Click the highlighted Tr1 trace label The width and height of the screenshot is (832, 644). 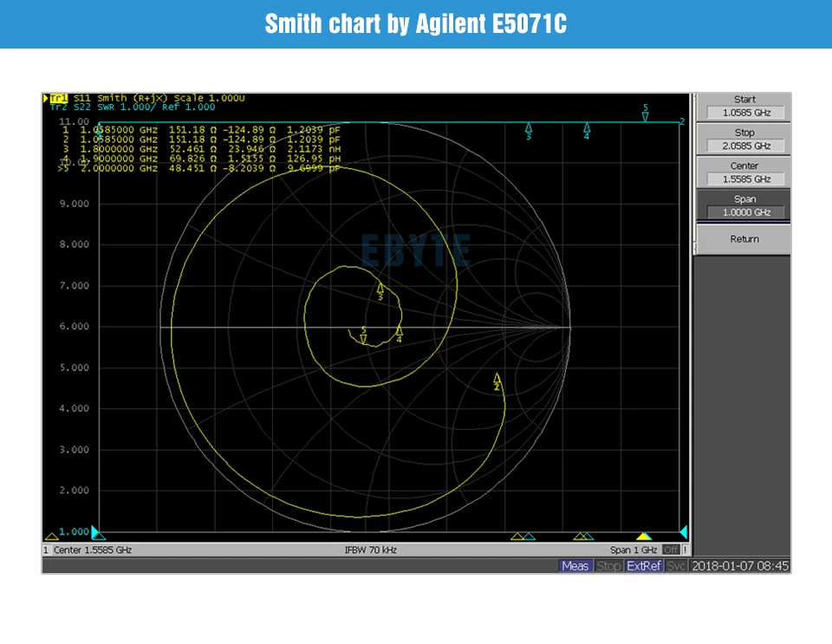pyautogui.click(x=59, y=98)
